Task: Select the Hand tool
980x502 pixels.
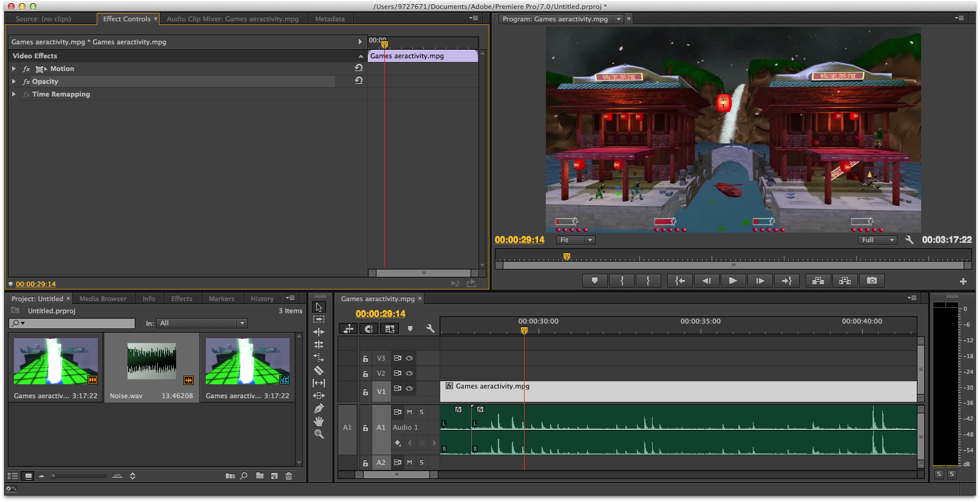Action: (319, 421)
